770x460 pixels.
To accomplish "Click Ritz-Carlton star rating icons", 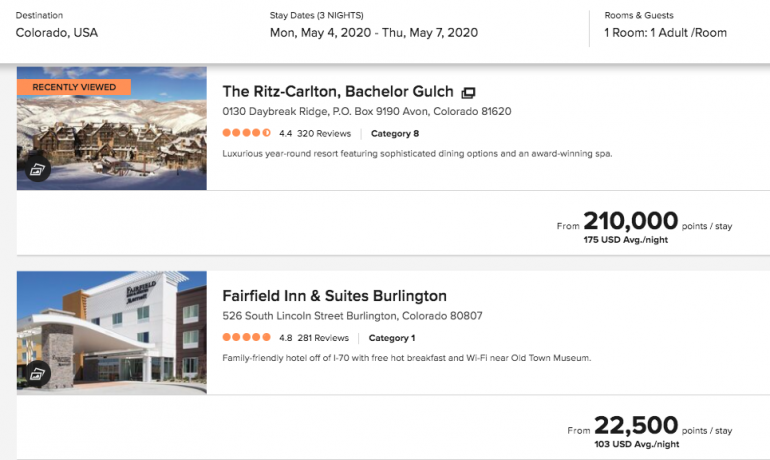I will point(246,133).
